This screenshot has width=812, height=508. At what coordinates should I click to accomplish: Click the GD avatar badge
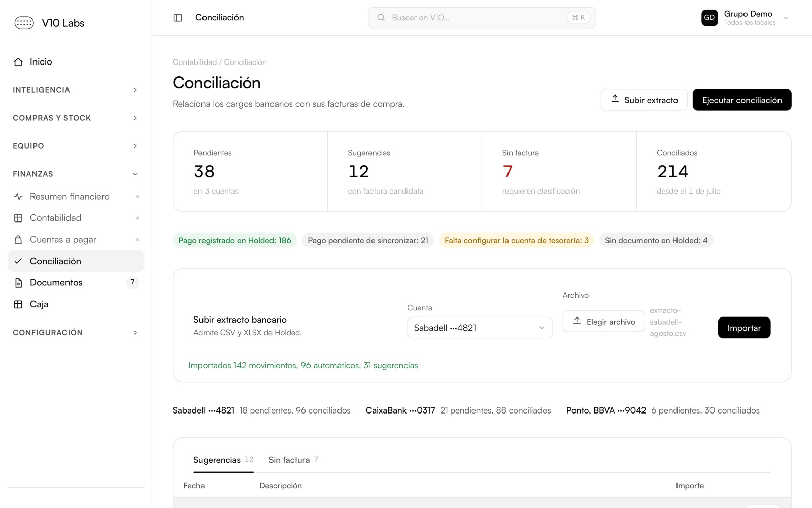709,18
